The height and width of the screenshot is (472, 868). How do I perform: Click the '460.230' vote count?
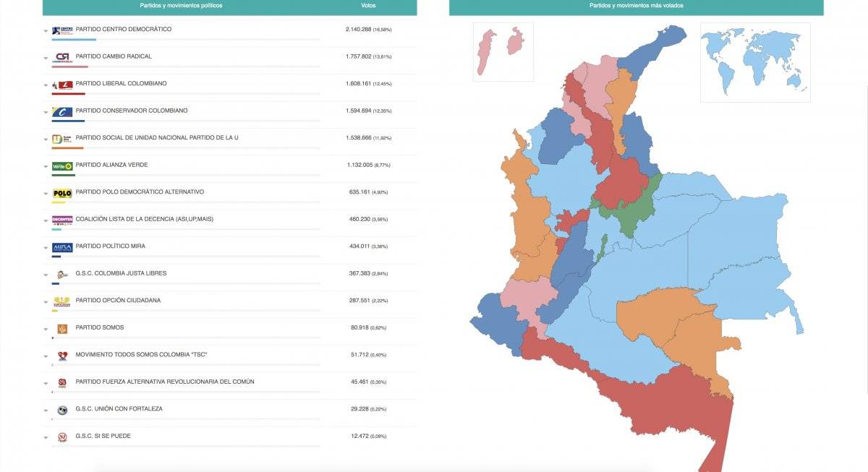coord(361,219)
